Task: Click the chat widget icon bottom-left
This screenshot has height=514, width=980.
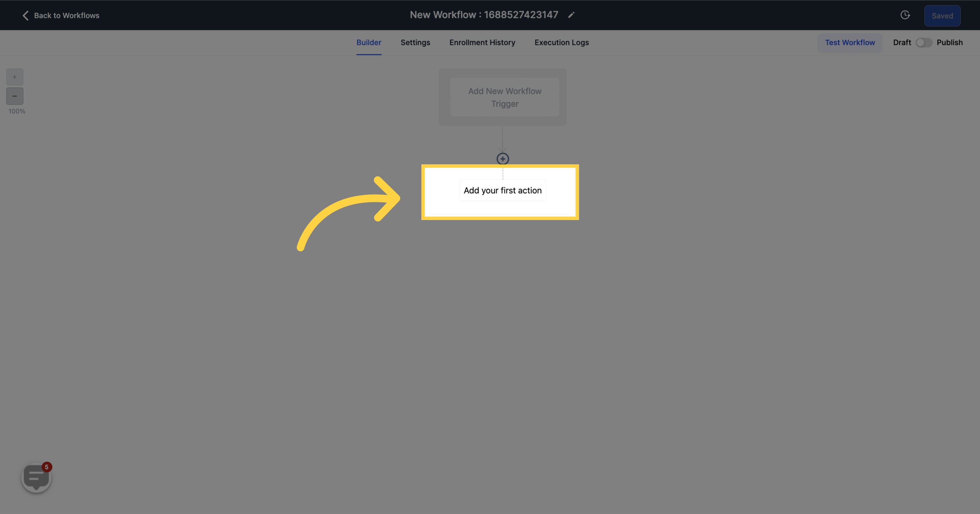Action: pos(36,477)
